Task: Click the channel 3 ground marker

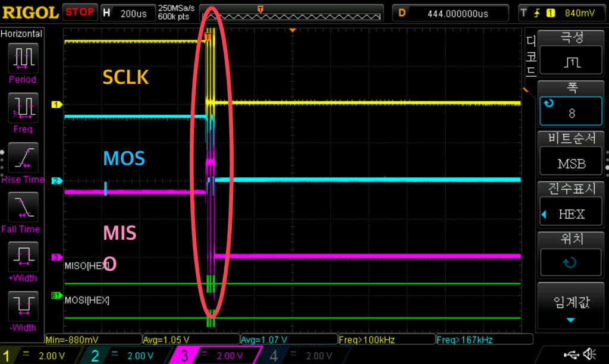Action: pos(56,257)
